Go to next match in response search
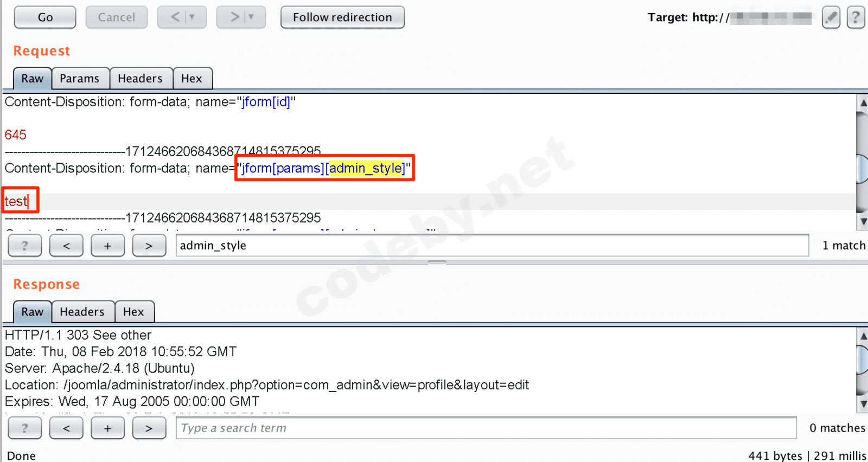The image size is (868, 462). pos(149,428)
